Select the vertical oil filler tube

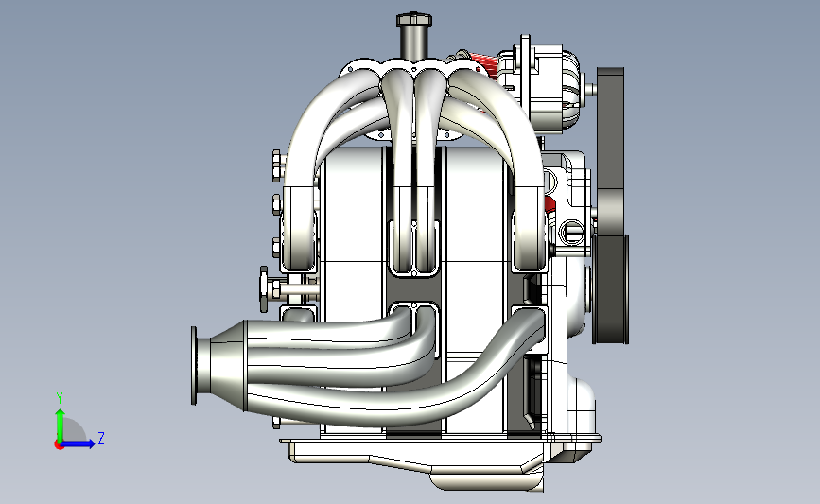(x=414, y=43)
